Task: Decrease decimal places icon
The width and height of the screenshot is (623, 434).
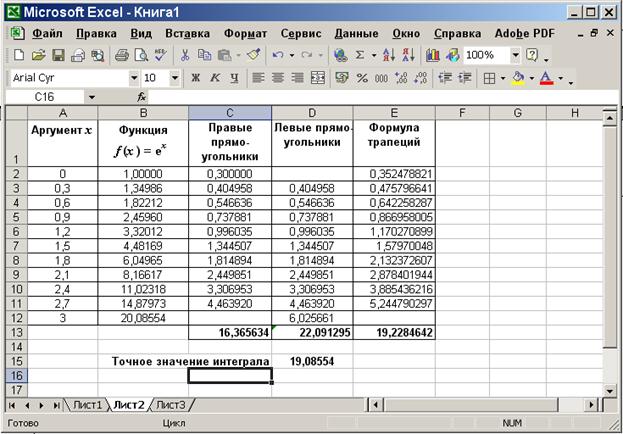Action: coord(420,78)
